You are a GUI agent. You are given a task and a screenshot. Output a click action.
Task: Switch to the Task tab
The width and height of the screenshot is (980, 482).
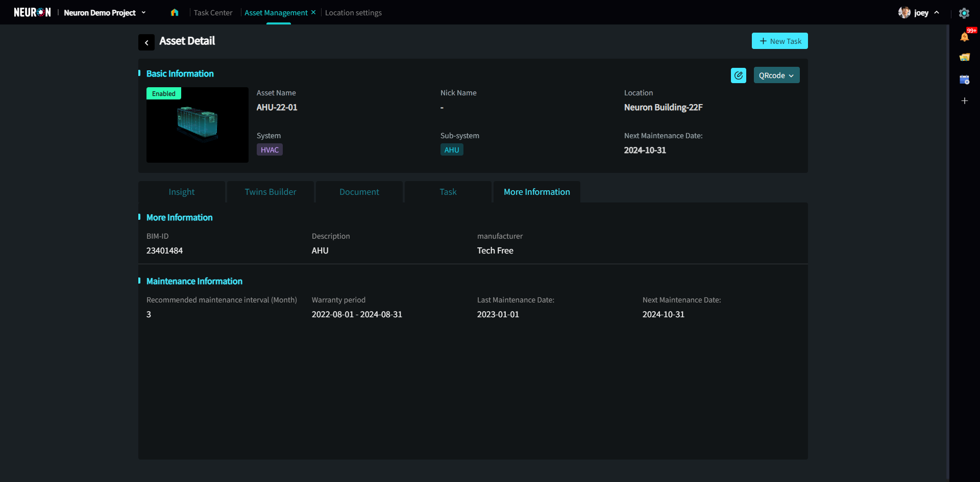click(448, 192)
